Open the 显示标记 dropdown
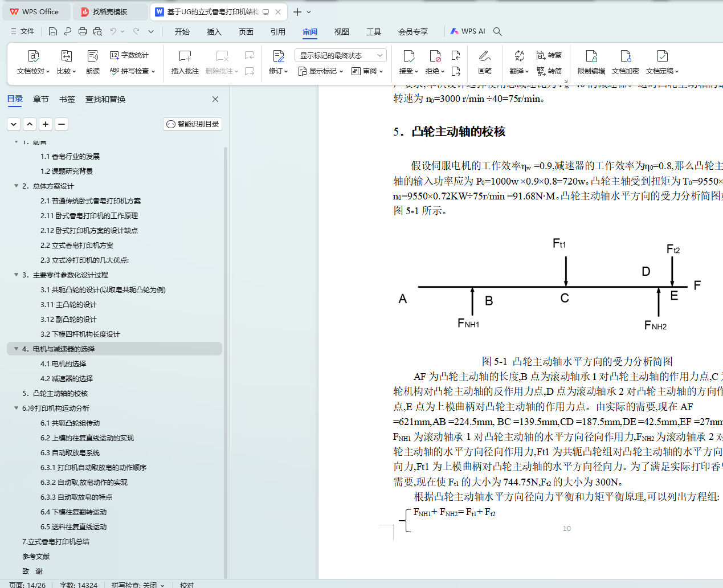Viewport: 723px width, 588px height. click(x=321, y=71)
